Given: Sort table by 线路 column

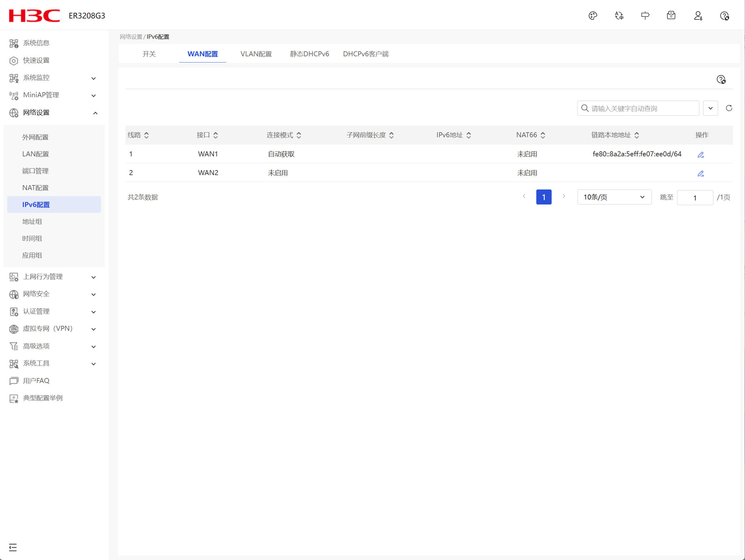Looking at the screenshot, I should coord(146,135).
